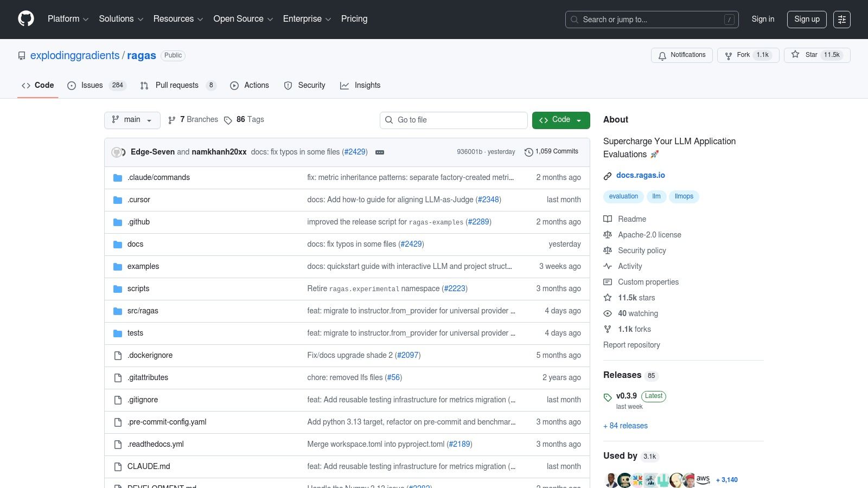Click the folder icon for .claude/commands
The height and width of the screenshot is (488, 868).
[118, 178]
